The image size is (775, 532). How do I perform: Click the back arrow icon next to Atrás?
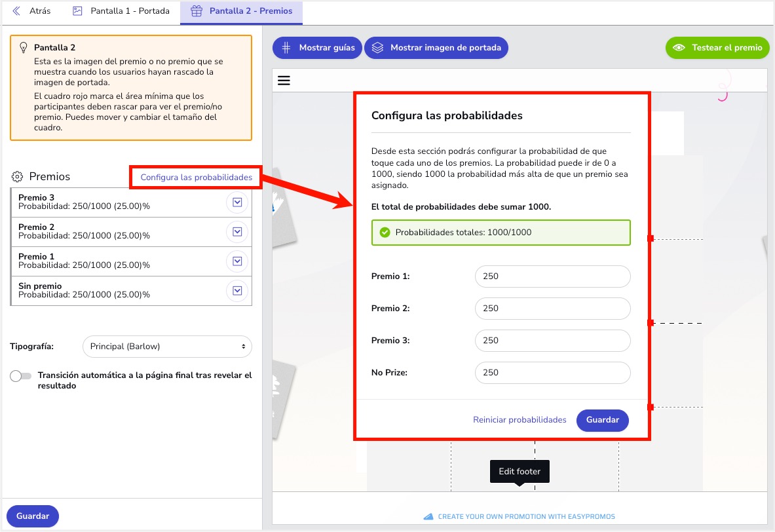click(16, 11)
